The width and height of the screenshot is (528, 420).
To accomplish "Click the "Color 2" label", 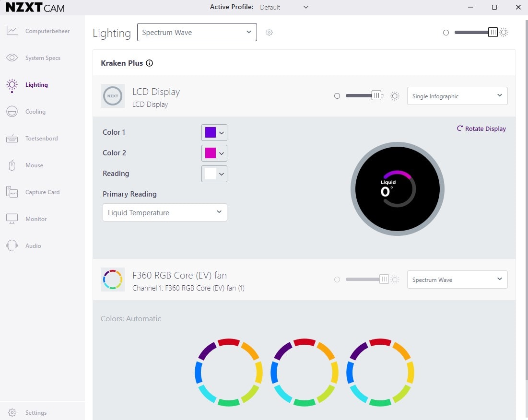I will coord(114,153).
